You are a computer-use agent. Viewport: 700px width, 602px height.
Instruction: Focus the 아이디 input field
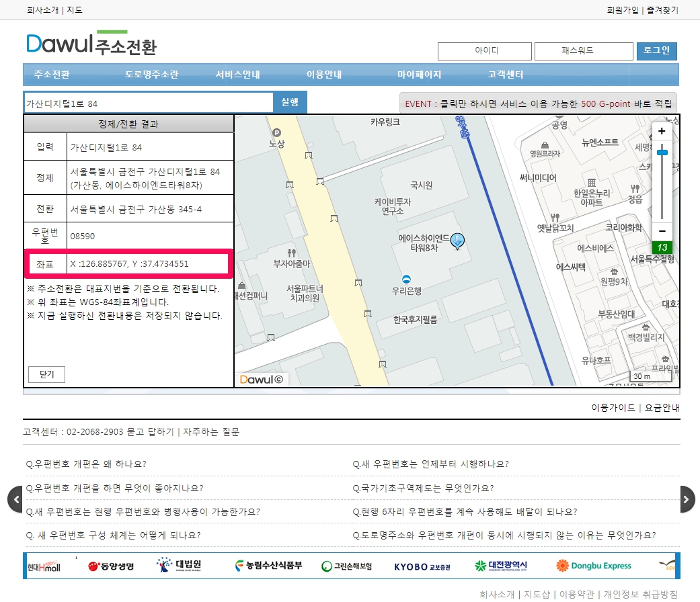point(484,51)
